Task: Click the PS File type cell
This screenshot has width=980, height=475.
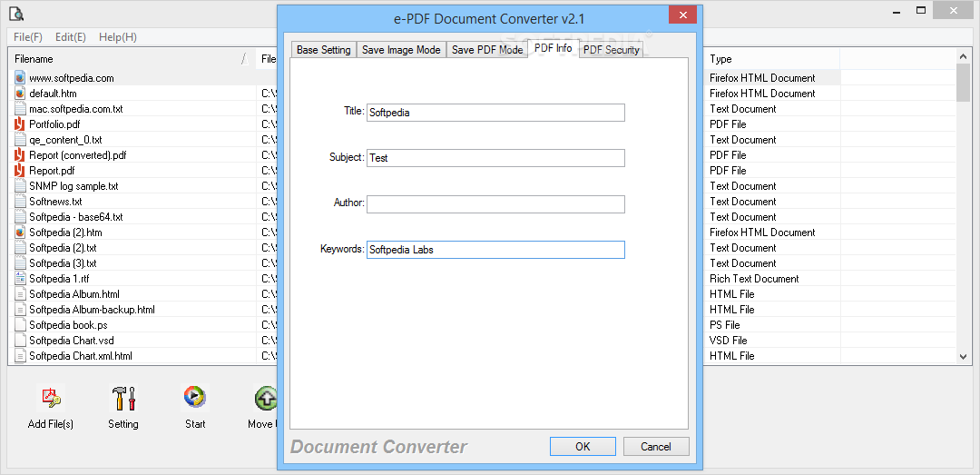Action: point(724,325)
